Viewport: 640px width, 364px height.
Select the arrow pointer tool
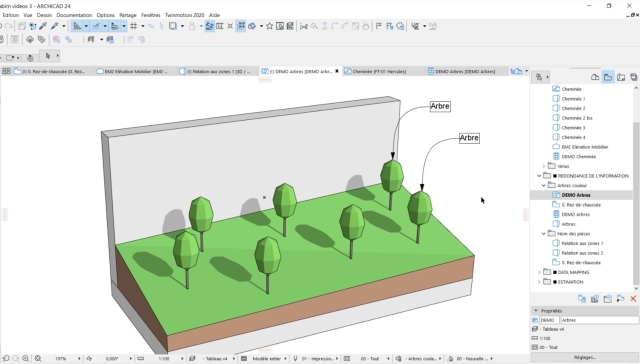click(48, 56)
